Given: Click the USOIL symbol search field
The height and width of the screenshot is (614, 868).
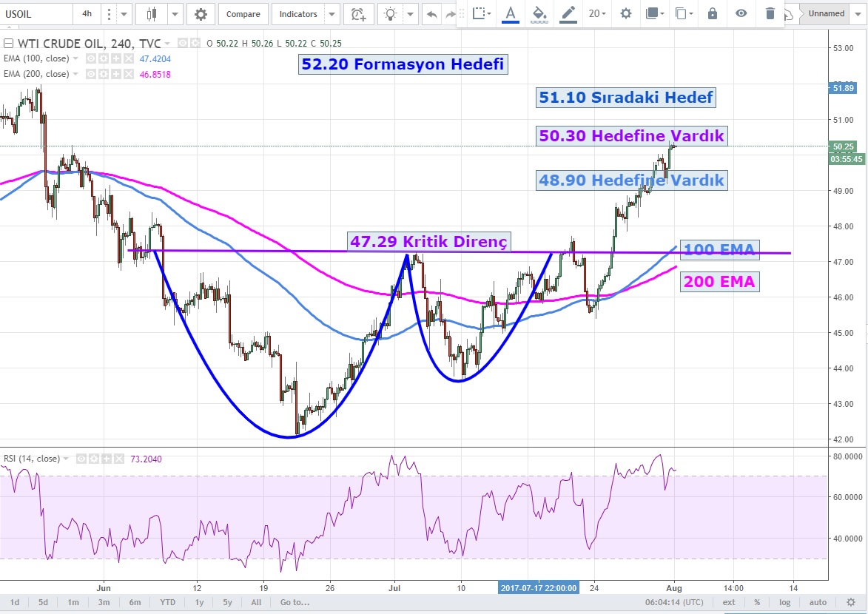Looking at the screenshot, I should point(36,14).
